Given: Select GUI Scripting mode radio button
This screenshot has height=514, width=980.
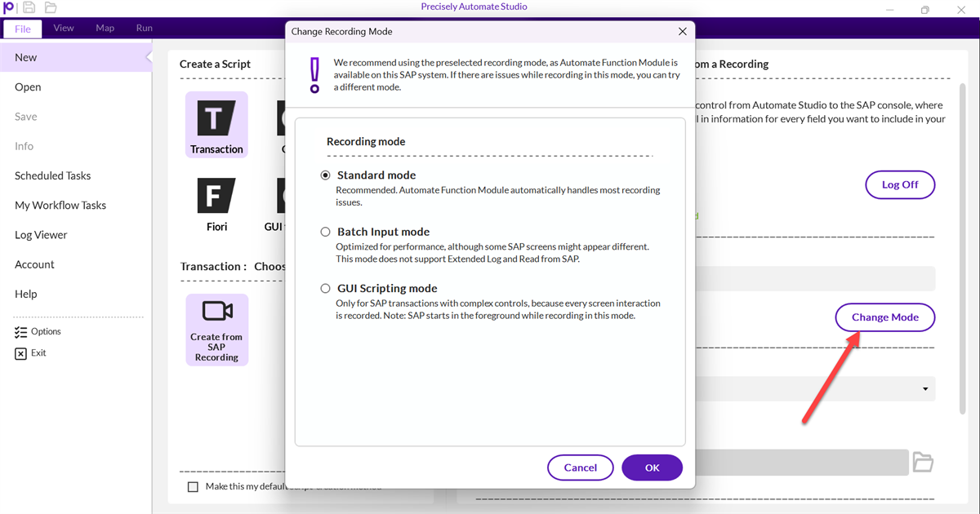Looking at the screenshot, I should (x=326, y=288).
